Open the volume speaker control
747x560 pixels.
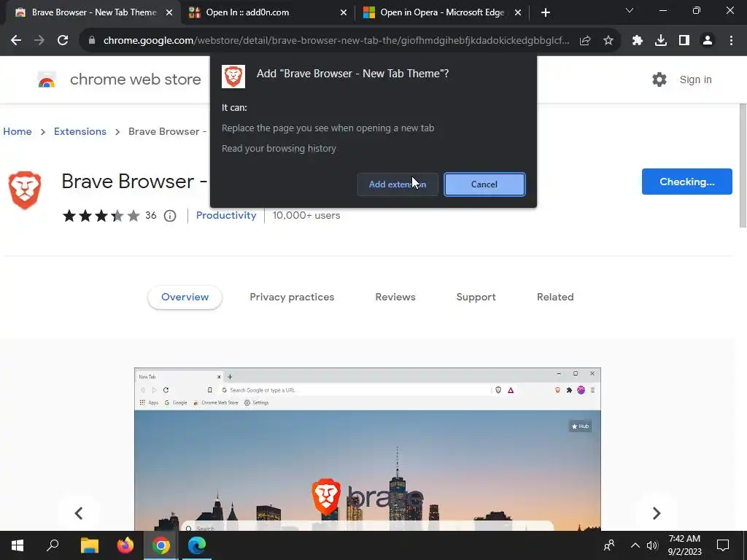tap(652, 545)
